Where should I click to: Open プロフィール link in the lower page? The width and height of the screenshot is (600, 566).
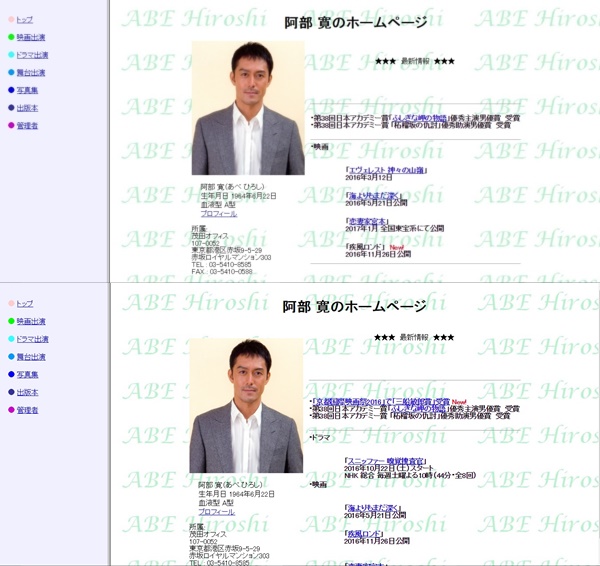[x=217, y=512]
